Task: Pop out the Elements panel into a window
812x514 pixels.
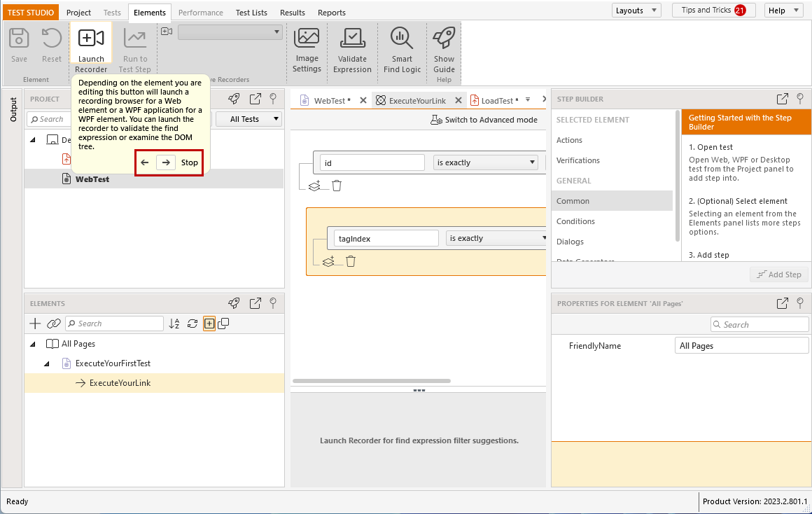Action: [x=255, y=303]
